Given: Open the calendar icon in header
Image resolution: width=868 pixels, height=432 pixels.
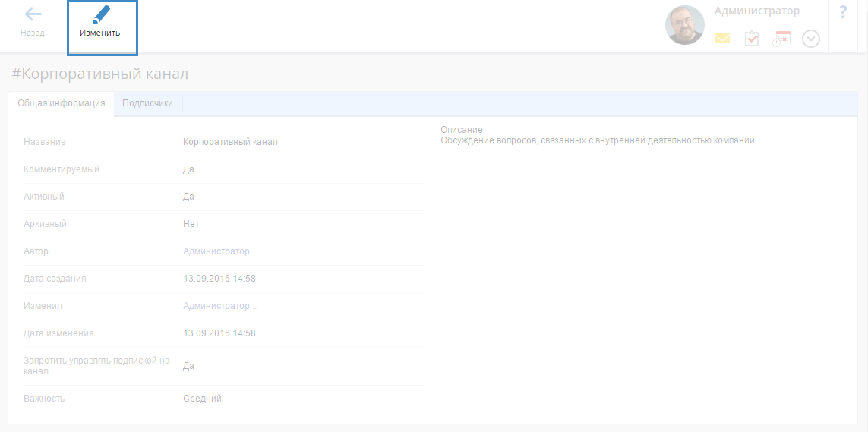Looking at the screenshot, I should pyautogui.click(x=781, y=39).
